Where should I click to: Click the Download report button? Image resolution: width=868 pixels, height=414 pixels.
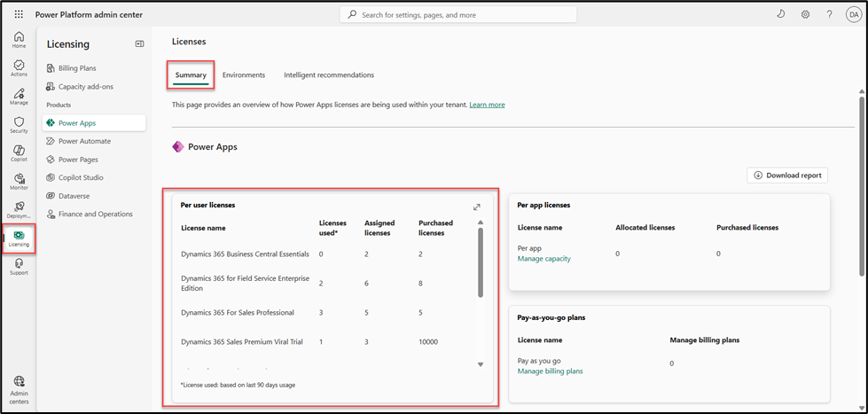coord(788,176)
